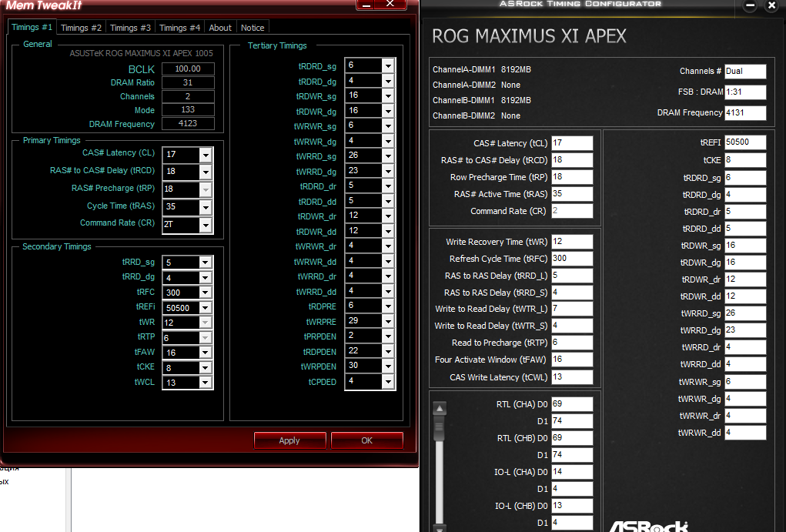Minimize the ASRock Timing Configurator window
This screenshot has width=786, height=532.
(750, 5)
